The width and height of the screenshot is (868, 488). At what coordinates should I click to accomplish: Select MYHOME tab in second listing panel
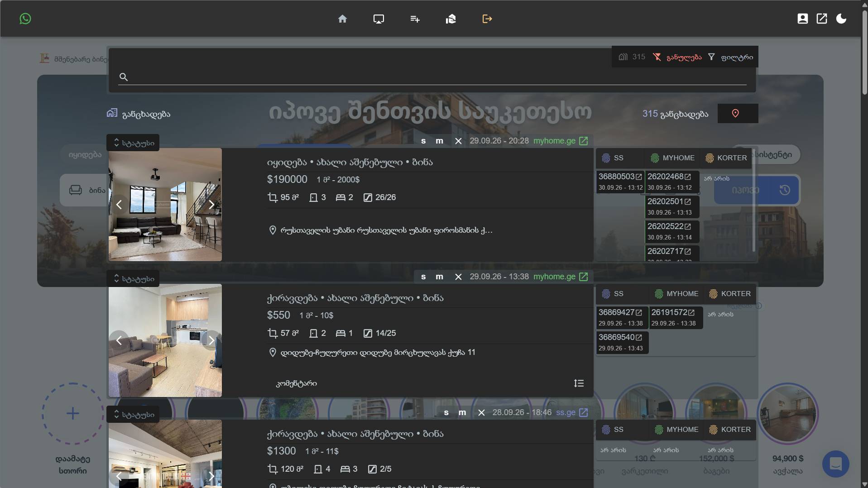click(676, 294)
